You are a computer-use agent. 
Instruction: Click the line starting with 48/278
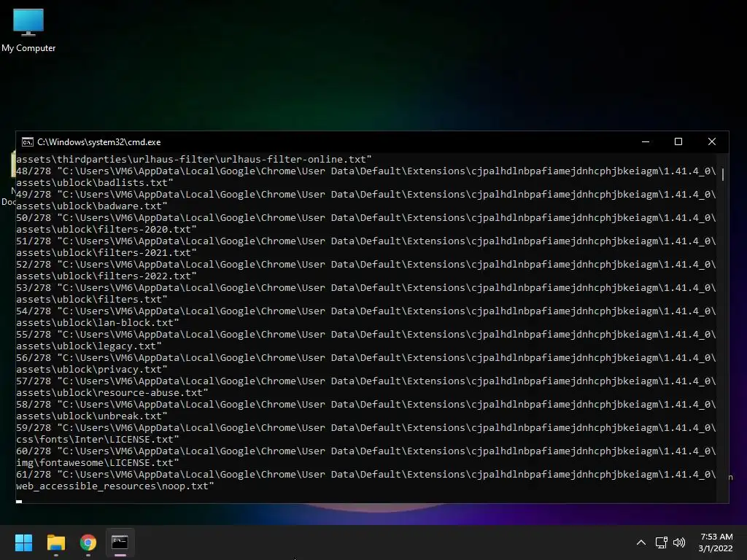click(x=366, y=171)
